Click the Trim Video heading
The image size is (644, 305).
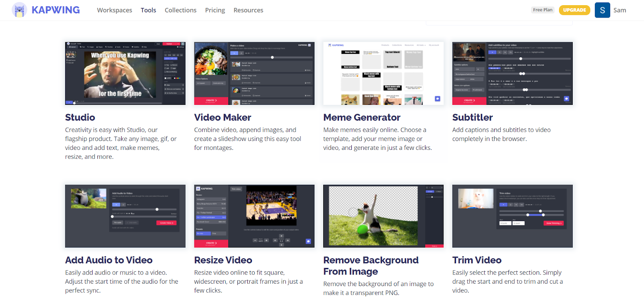click(x=477, y=260)
